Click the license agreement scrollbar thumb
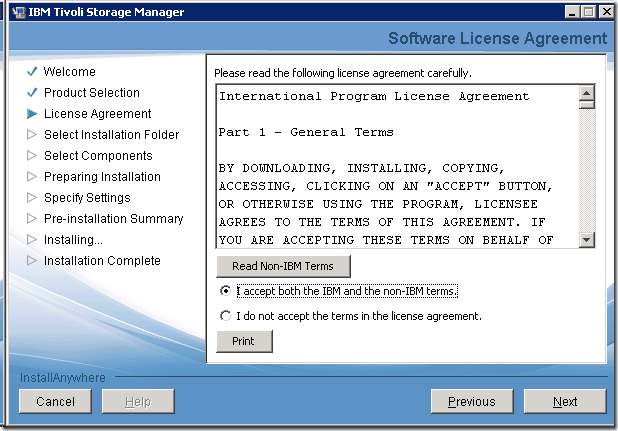The height and width of the screenshot is (431, 618). coord(587,105)
